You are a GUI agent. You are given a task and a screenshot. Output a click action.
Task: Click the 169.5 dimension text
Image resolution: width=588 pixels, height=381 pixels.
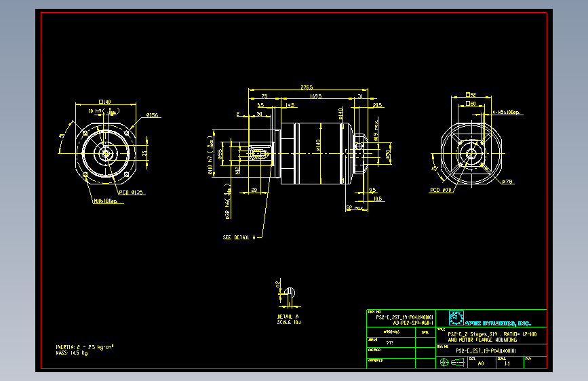(x=315, y=96)
